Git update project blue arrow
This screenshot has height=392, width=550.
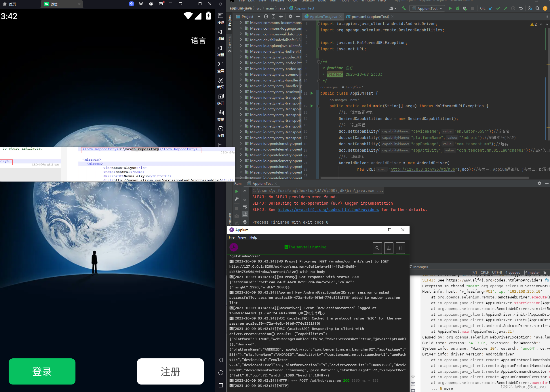[x=491, y=8]
